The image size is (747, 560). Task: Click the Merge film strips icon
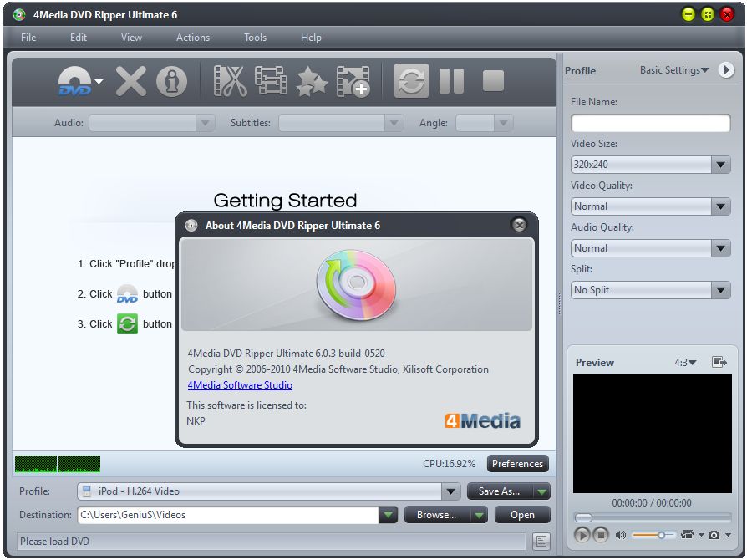coord(271,80)
